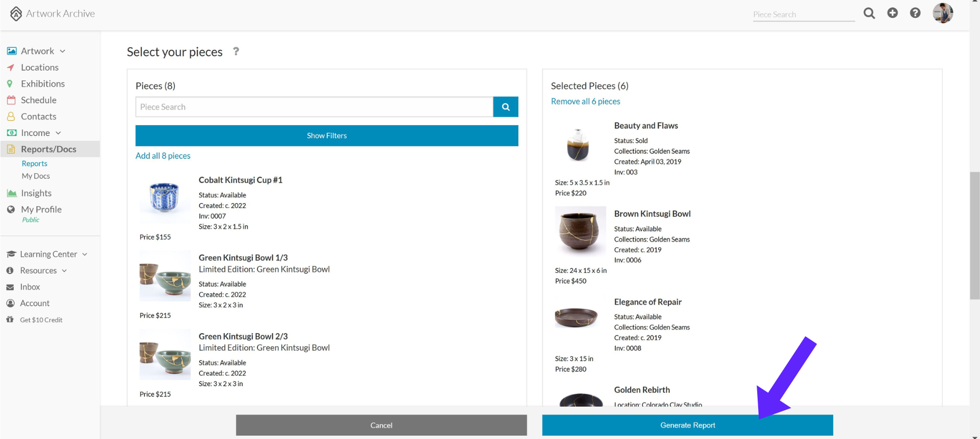
Task: Open My Docs under Reports/Docs
Action: pyautogui.click(x=35, y=176)
